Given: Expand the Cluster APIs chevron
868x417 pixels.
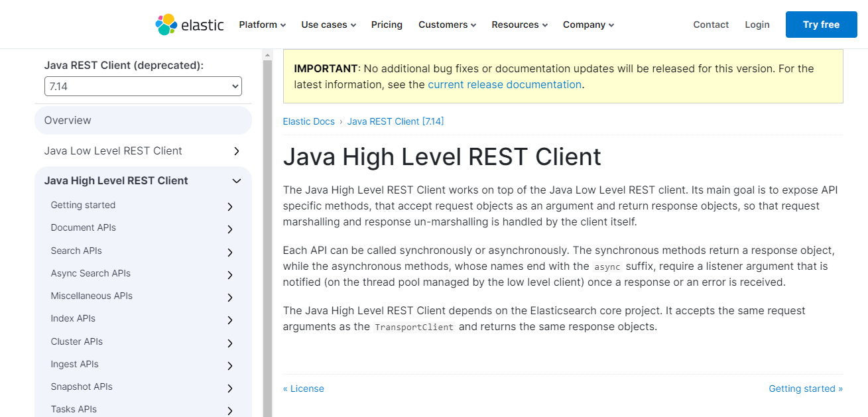Looking at the screenshot, I should point(230,343).
